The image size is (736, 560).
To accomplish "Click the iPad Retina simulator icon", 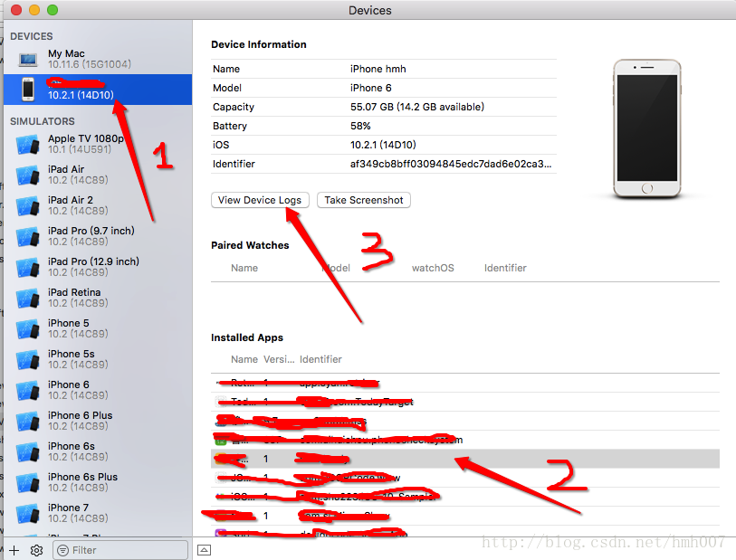I will coord(28,299).
